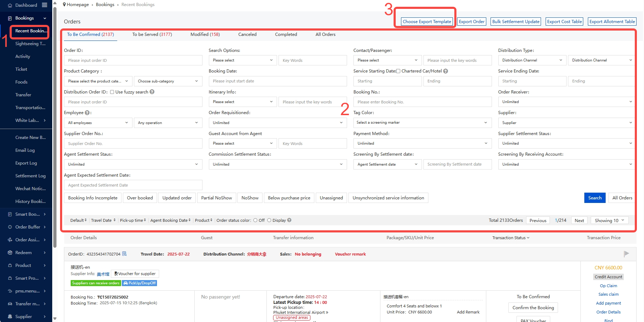The width and height of the screenshot is (644, 322).
Task: Click the hamburger menu icon beside Dashboard
Action: click(44, 5)
